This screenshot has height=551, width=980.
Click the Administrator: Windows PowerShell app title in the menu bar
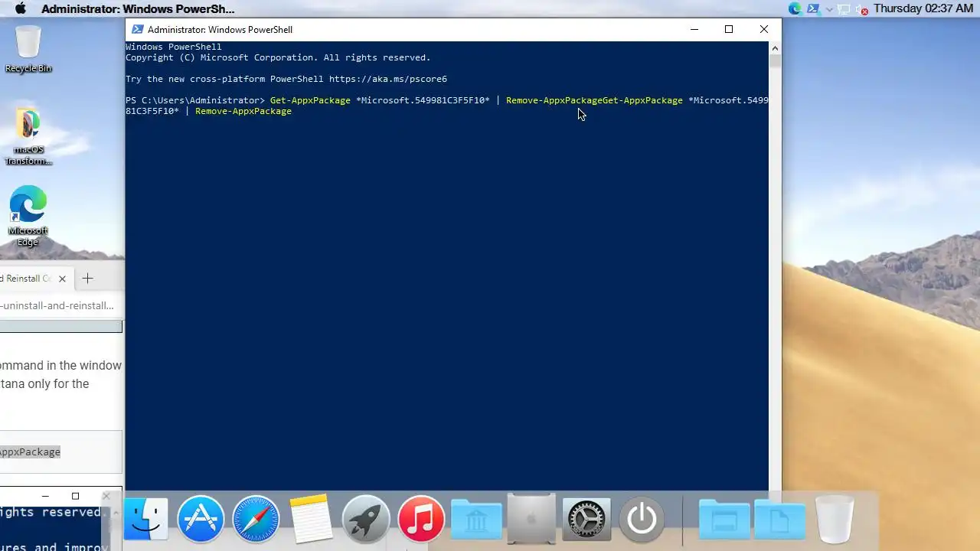pyautogui.click(x=138, y=9)
